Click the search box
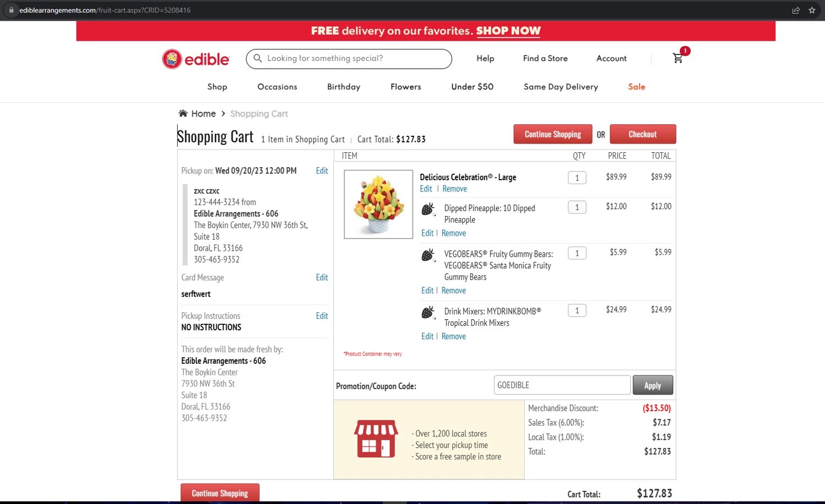This screenshot has height=504, width=825. (349, 59)
